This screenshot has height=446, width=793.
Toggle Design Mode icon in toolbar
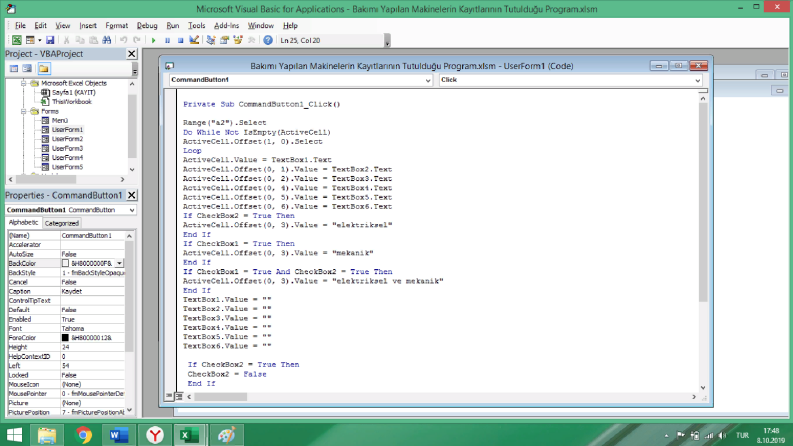(194, 40)
